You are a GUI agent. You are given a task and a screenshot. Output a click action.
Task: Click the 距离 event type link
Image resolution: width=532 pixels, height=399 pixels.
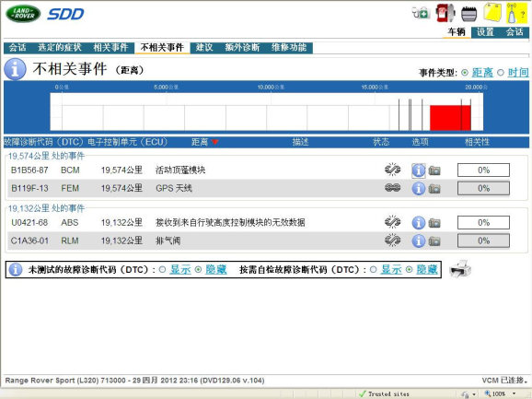[482, 72]
